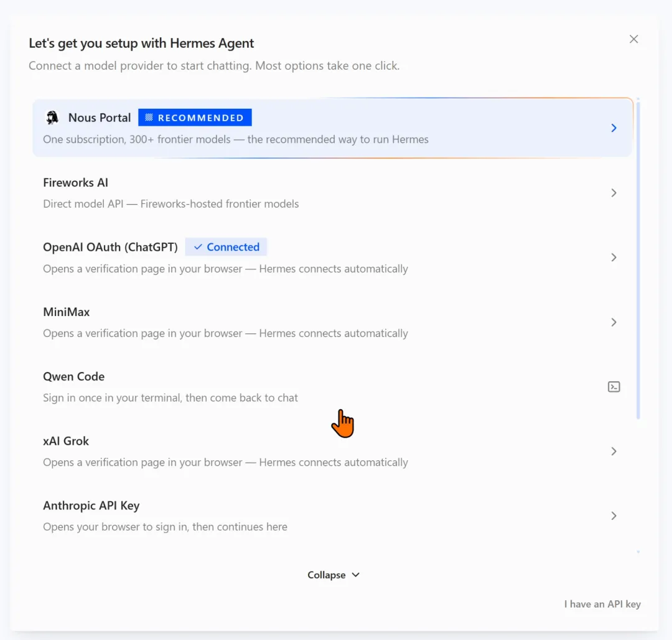
Task: Click the chevron arrow beside xAI Grok
Action: pyautogui.click(x=614, y=451)
